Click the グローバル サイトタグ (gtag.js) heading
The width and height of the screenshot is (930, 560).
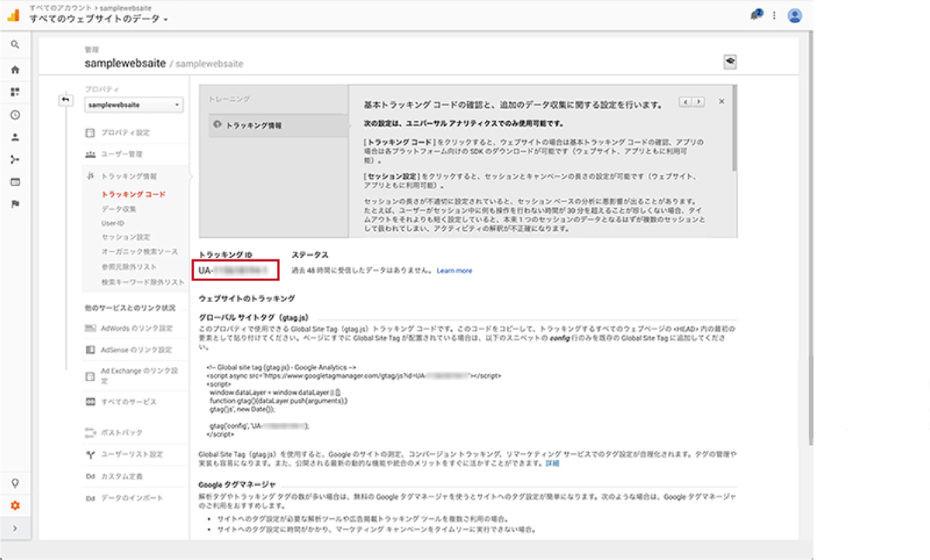253,317
